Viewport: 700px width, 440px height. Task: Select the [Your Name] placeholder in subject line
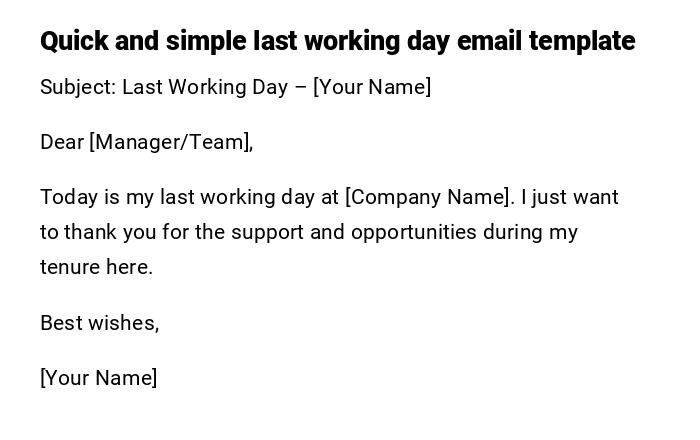click(x=372, y=87)
